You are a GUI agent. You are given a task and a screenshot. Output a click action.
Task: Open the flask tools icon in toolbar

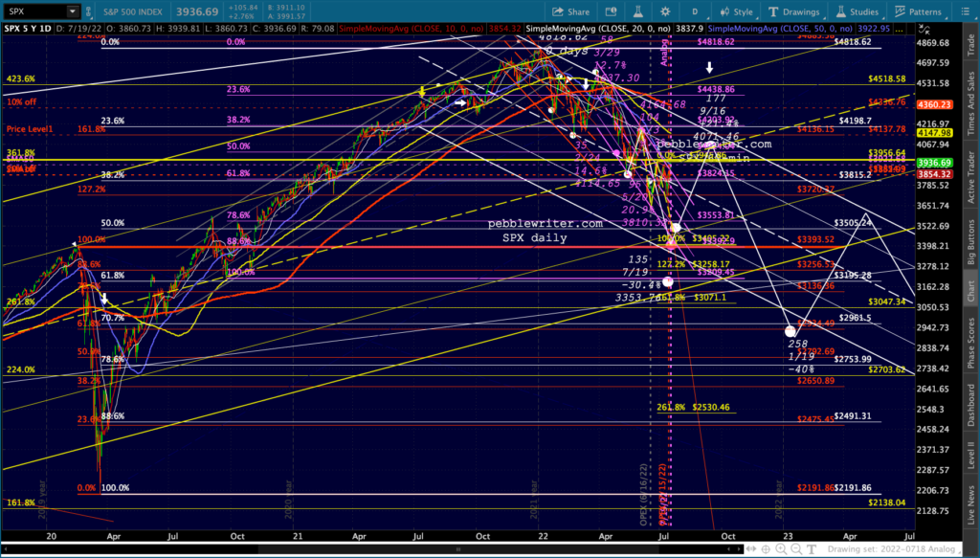point(637,11)
